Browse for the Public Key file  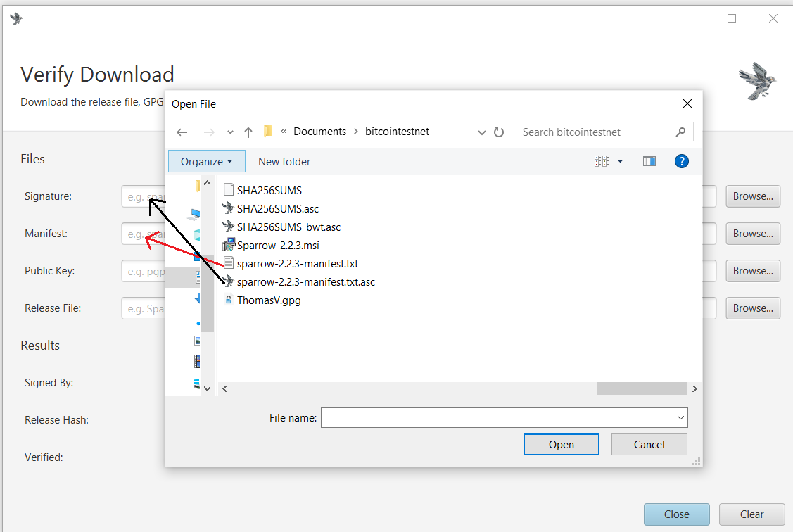(x=753, y=271)
